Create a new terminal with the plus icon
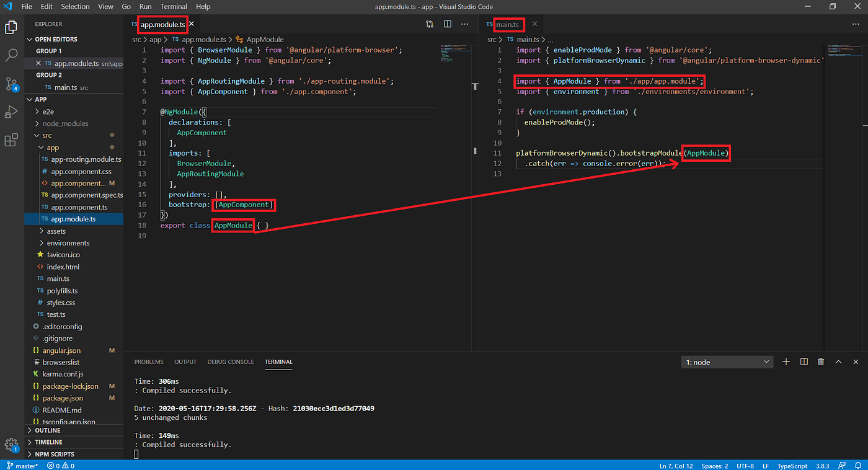 786,361
